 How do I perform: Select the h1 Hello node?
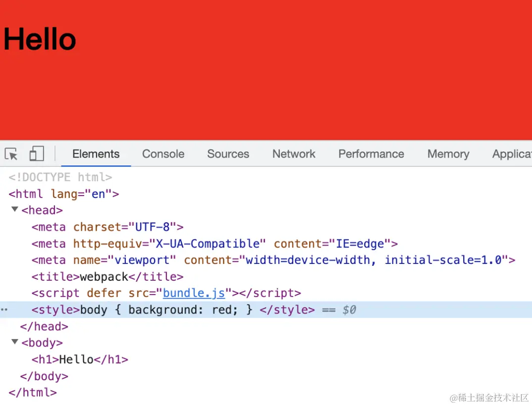[x=80, y=359]
